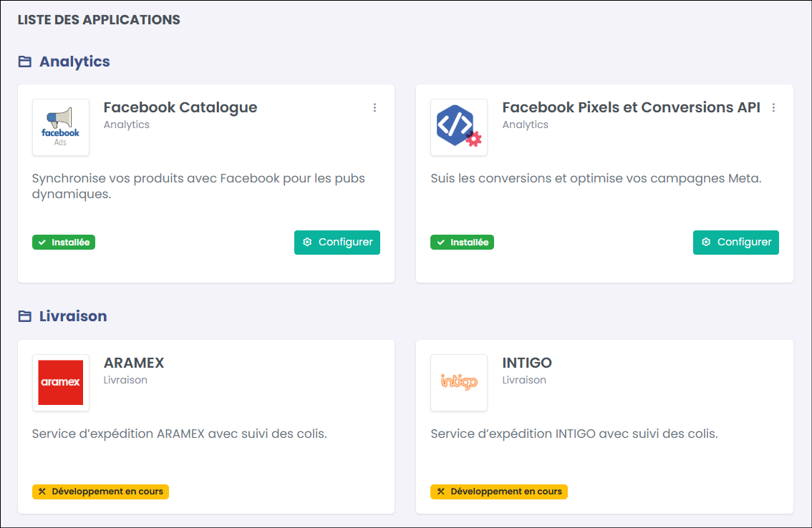Configure the Facebook Catalogue app
812x528 pixels.
pos(337,243)
